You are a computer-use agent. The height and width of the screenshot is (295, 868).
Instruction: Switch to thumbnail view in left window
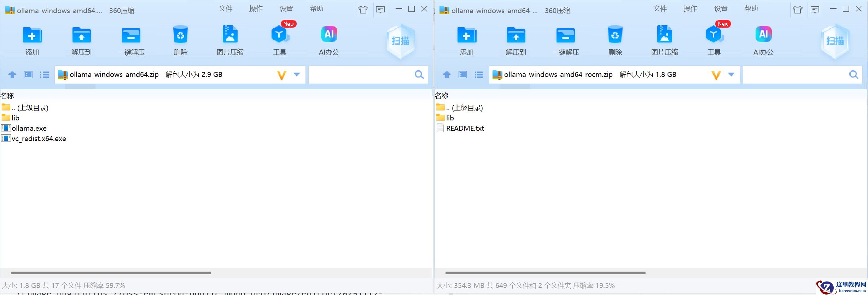pyautogui.click(x=28, y=75)
